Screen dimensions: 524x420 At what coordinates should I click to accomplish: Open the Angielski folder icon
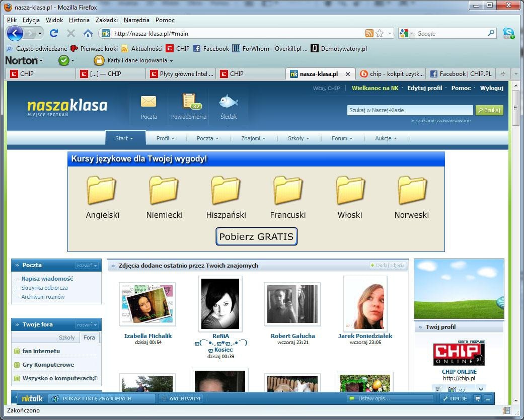[101, 190]
